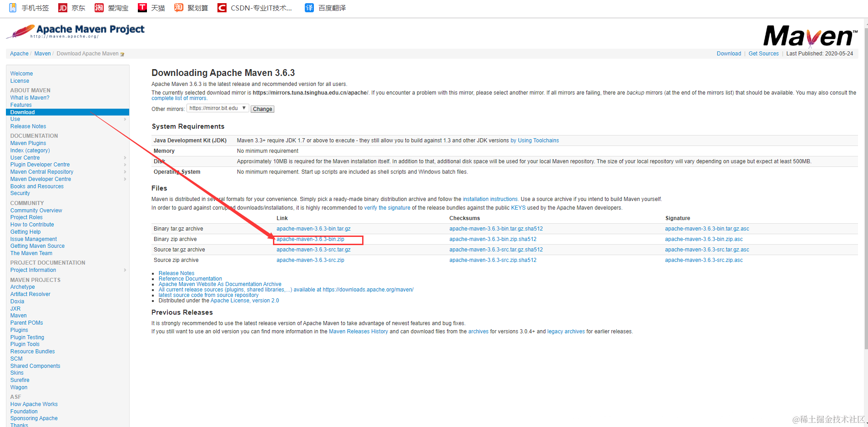Open verify the signature link
This screenshot has height=427, width=868.
(387, 208)
